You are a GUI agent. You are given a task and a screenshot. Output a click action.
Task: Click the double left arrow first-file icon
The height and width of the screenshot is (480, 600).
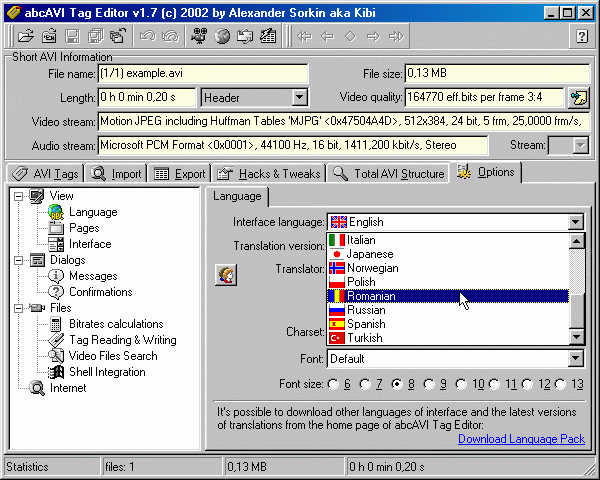point(305,36)
